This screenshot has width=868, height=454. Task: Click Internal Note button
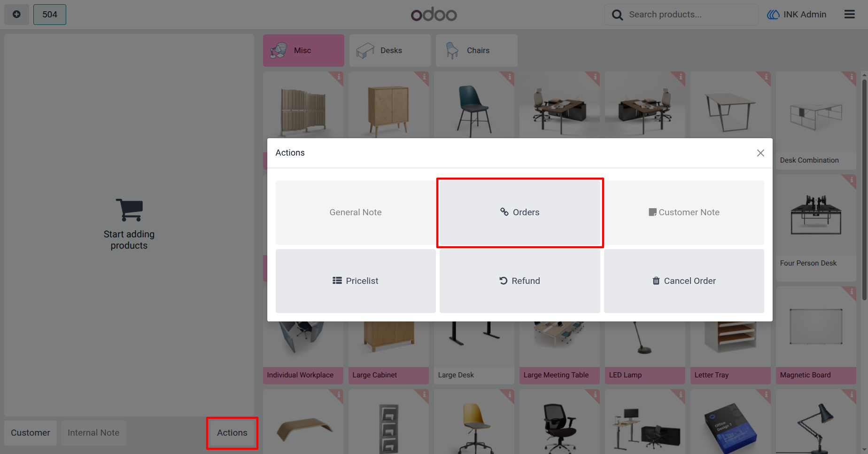[93, 433]
